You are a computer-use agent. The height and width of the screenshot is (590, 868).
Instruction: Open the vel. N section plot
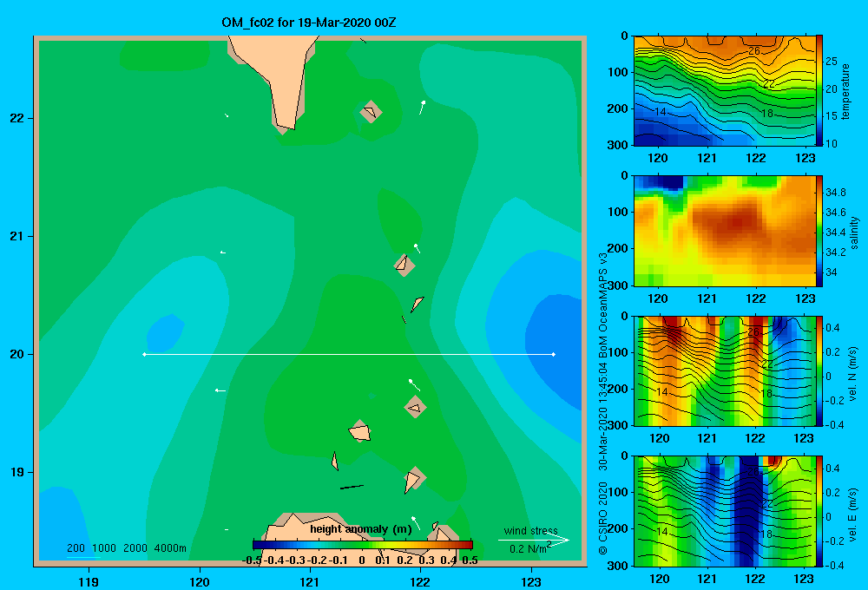click(724, 370)
